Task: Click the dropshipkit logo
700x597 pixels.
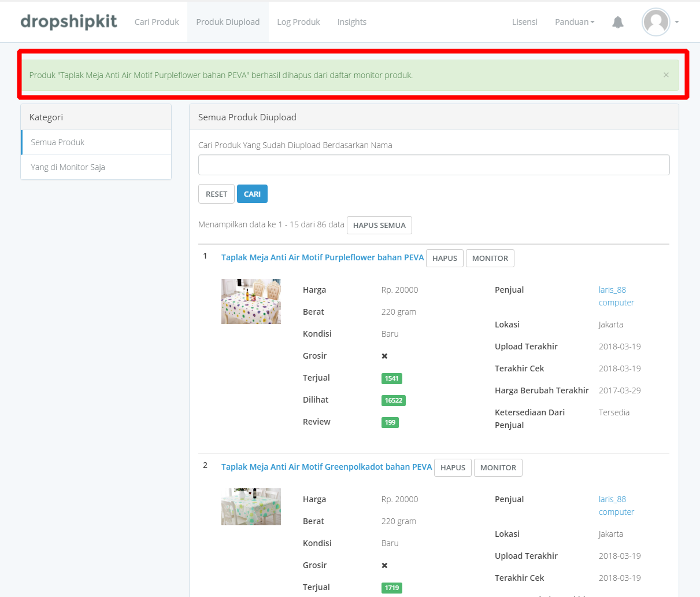Action: [69, 22]
